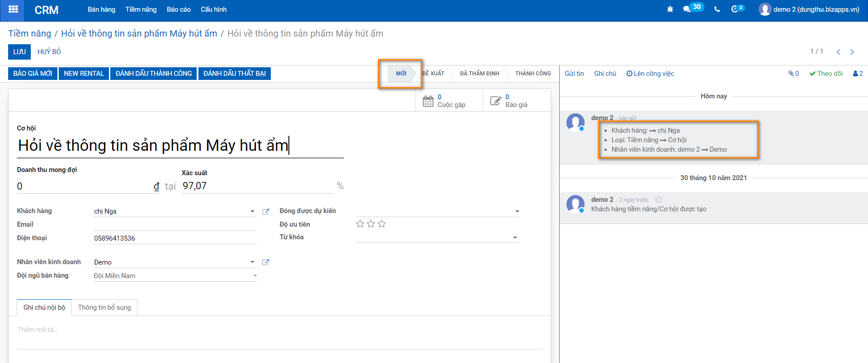This screenshot has height=363, width=868.
Task: Set priority to second star
Action: pos(371,224)
